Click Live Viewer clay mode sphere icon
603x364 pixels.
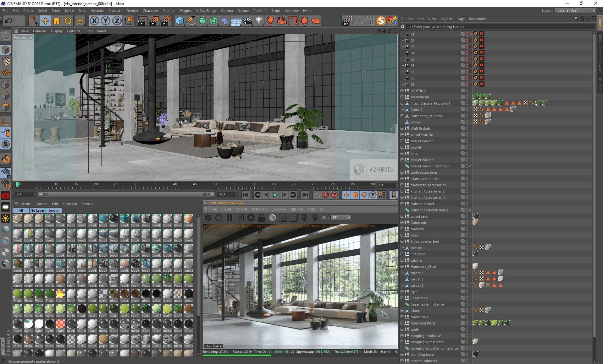(x=272, y=218)
